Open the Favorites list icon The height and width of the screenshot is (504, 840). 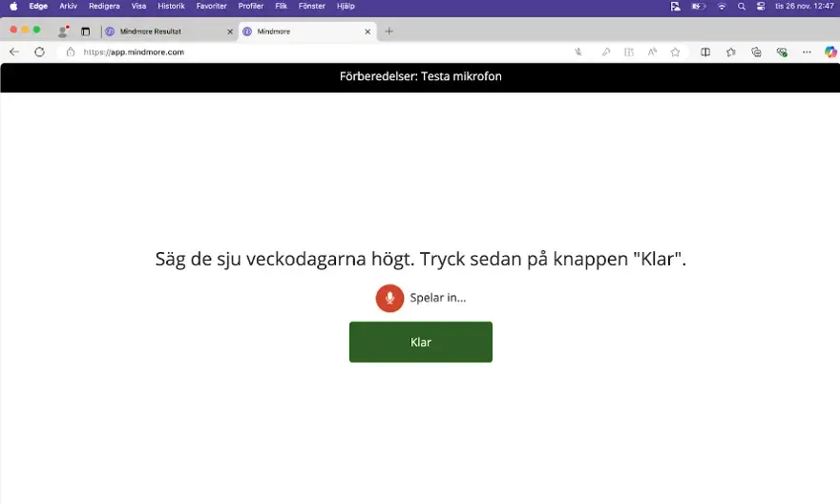[x=731, y=52]
